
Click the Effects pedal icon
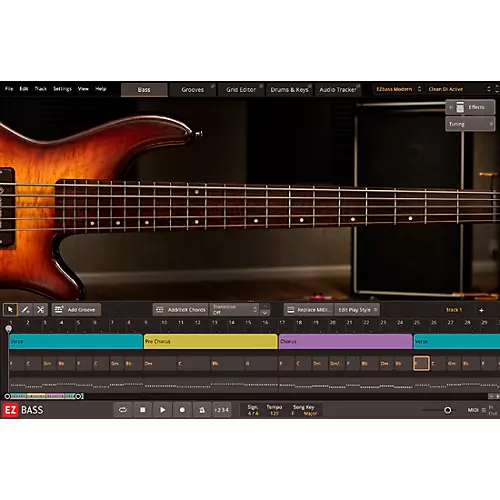click(x=460, y=107)
